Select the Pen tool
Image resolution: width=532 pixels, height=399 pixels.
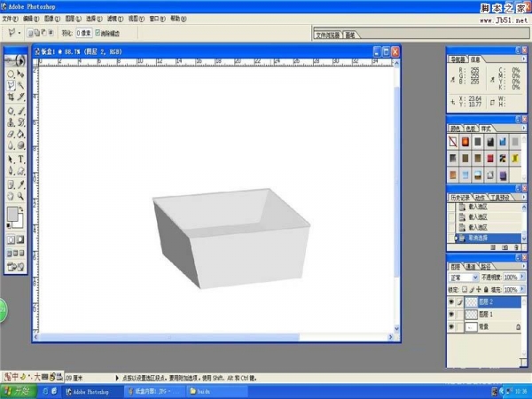[11, 170]
